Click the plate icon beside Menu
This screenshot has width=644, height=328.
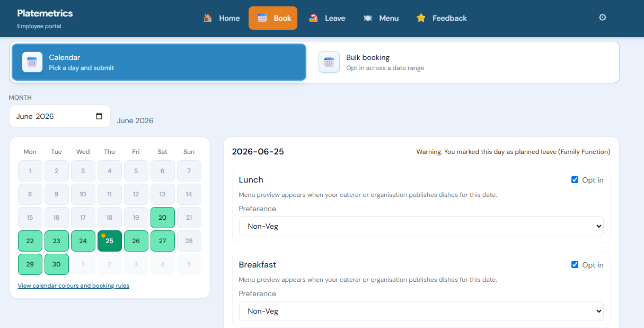(x=368, y=18)
